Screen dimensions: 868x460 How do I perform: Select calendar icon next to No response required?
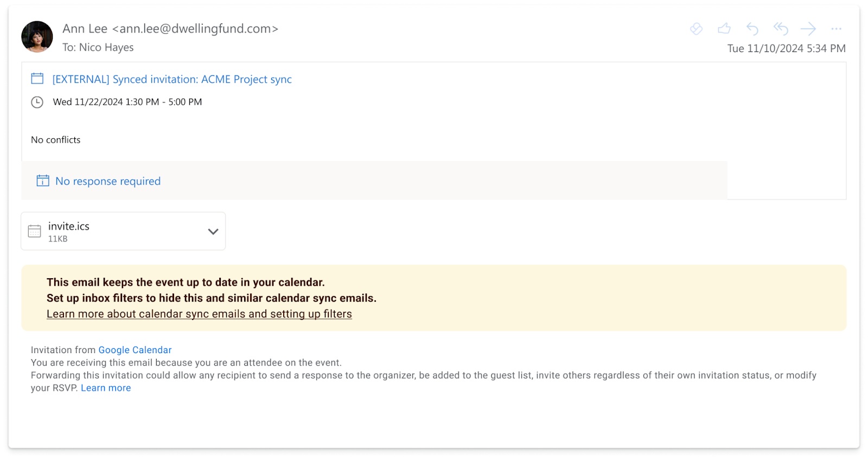coord(43,181)
